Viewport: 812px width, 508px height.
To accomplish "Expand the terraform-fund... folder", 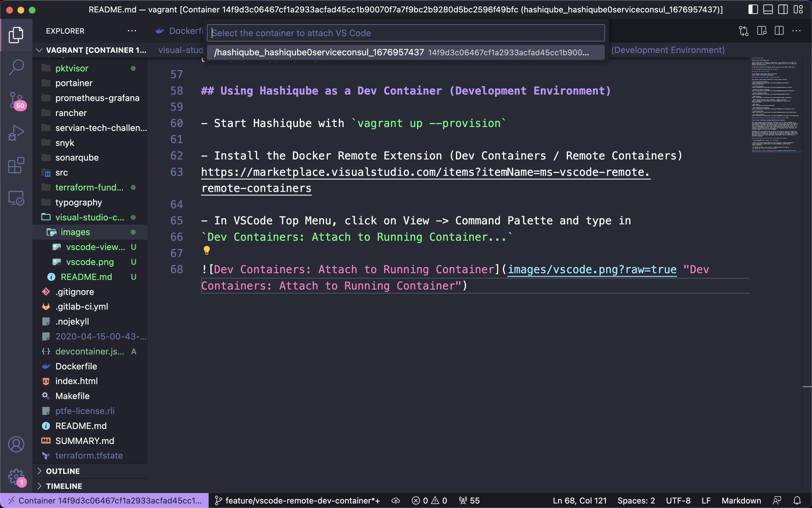I will [x=90, y=187].
